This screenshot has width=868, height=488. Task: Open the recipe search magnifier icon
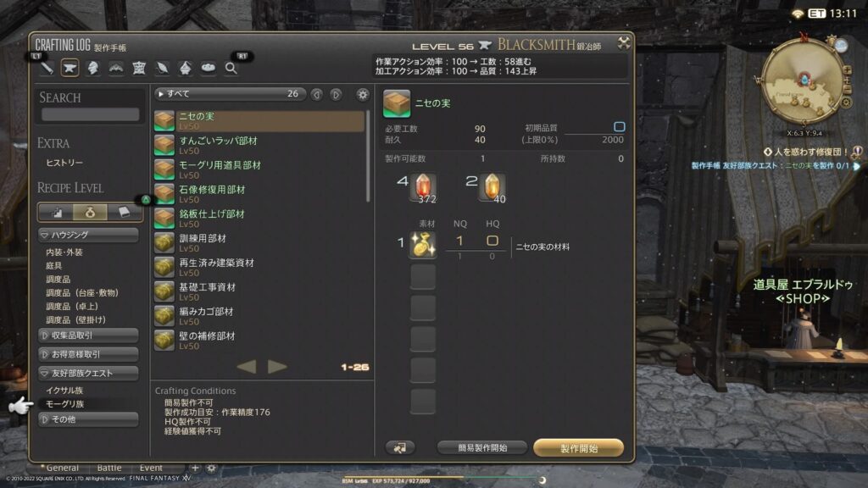(231, 68)
